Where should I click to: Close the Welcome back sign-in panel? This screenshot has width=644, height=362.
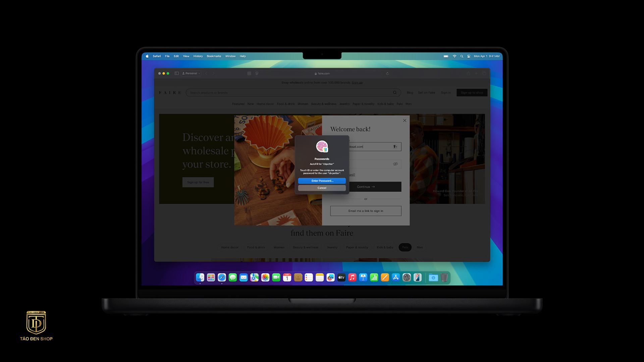pyautogui.click(x=405, y=120)
